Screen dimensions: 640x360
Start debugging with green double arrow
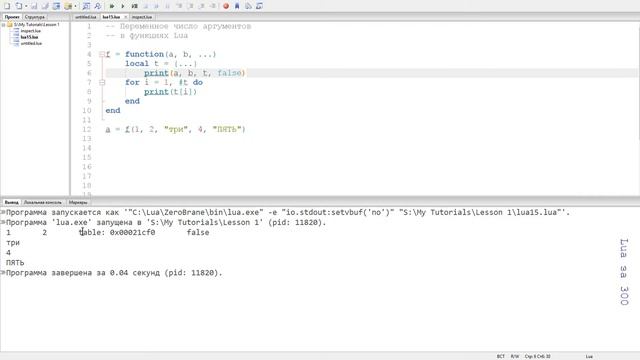(111, 6)
